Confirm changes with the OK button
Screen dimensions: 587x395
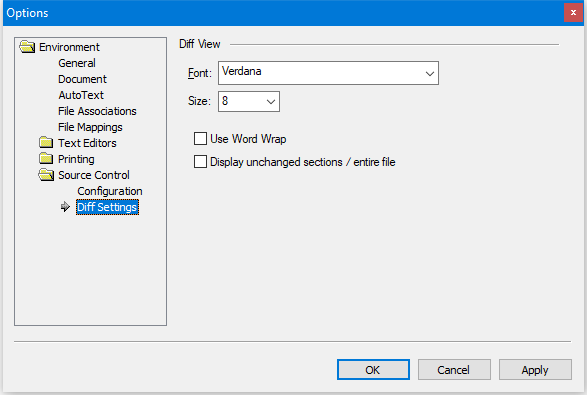(373, 370)
